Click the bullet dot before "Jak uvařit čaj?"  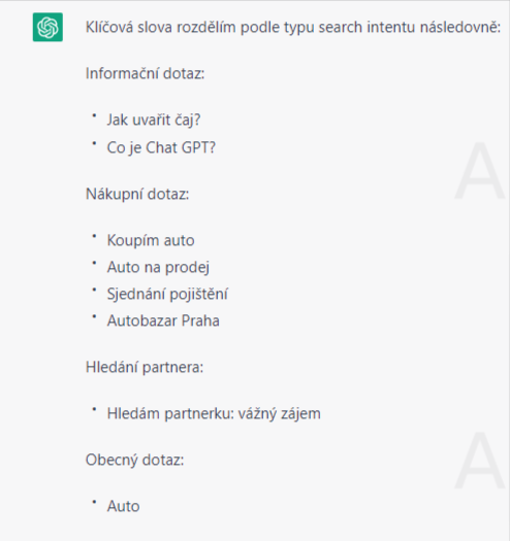coord(94,116)
